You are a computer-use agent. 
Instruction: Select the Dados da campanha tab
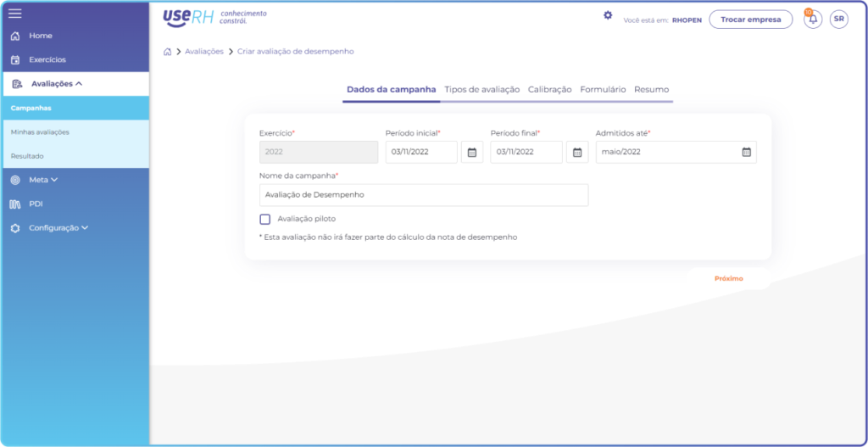392,90
